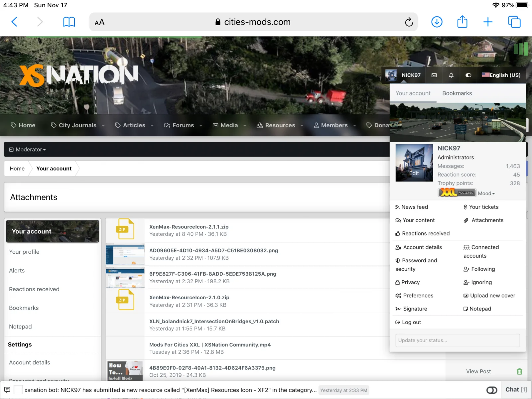Open Attachments link in account menu
Screen dimensions: 532x399
[483, 220]
